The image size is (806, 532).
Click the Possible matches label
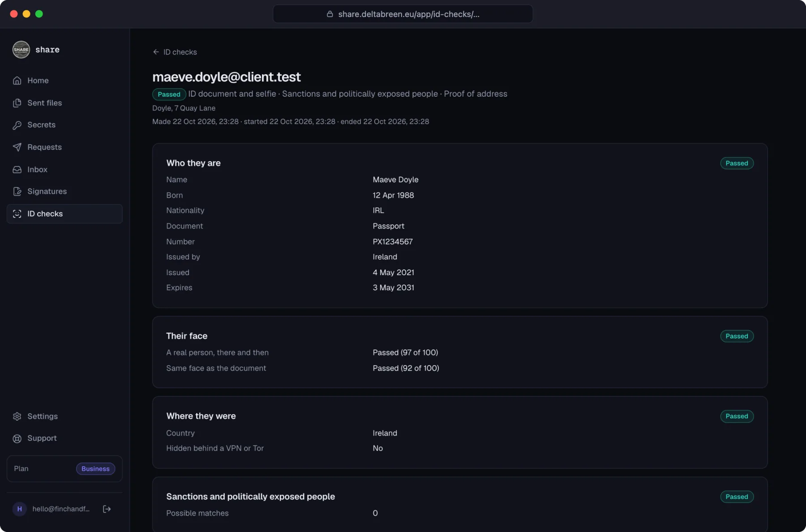click(x=197, y=513)
